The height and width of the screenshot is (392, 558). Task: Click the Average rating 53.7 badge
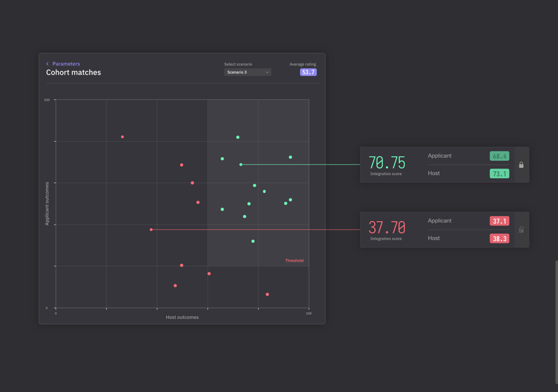pos(308,72)
